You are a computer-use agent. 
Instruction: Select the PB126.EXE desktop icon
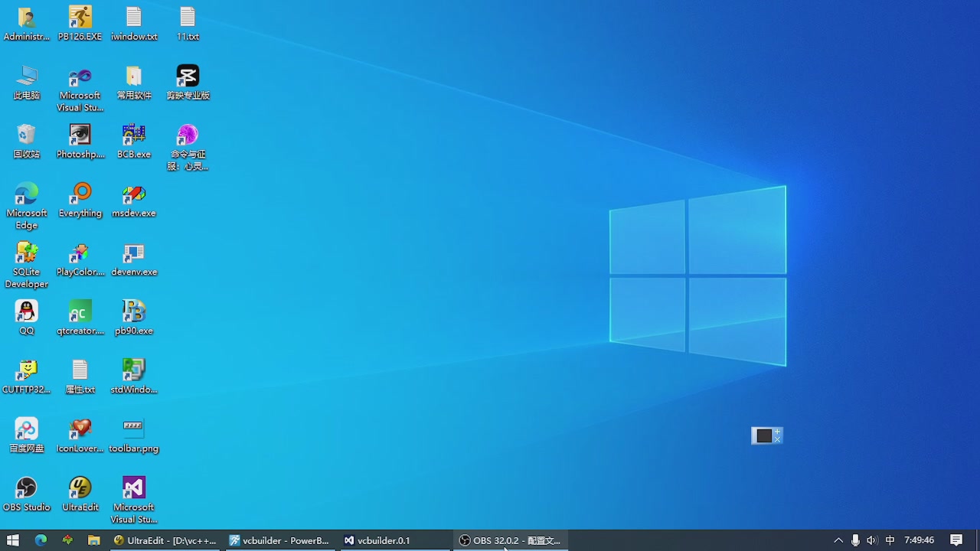tap(80, 18)
